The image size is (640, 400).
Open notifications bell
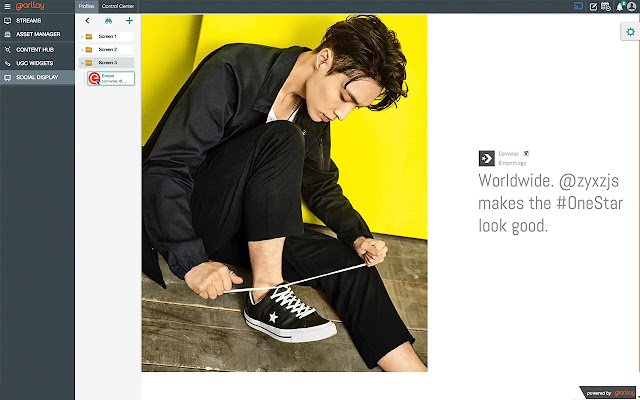click(x=620, y=7)
